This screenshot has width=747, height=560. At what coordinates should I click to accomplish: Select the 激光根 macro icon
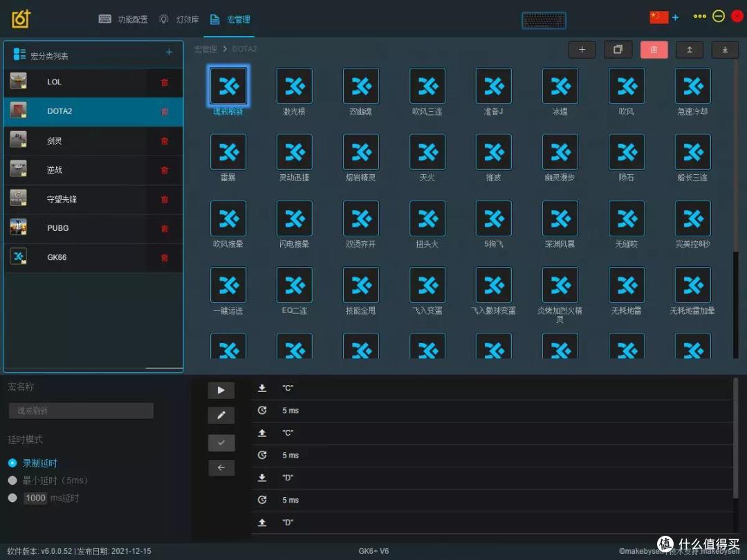coord(295,86)
